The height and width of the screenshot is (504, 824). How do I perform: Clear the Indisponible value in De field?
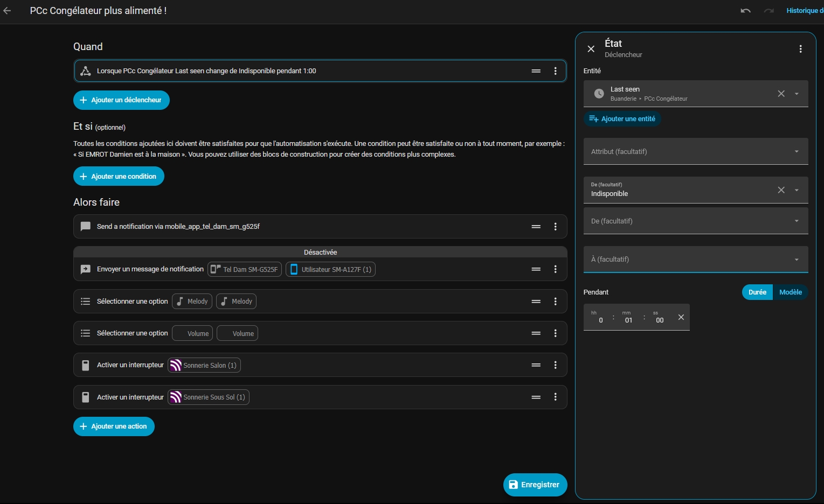click(x=781, y=190)
